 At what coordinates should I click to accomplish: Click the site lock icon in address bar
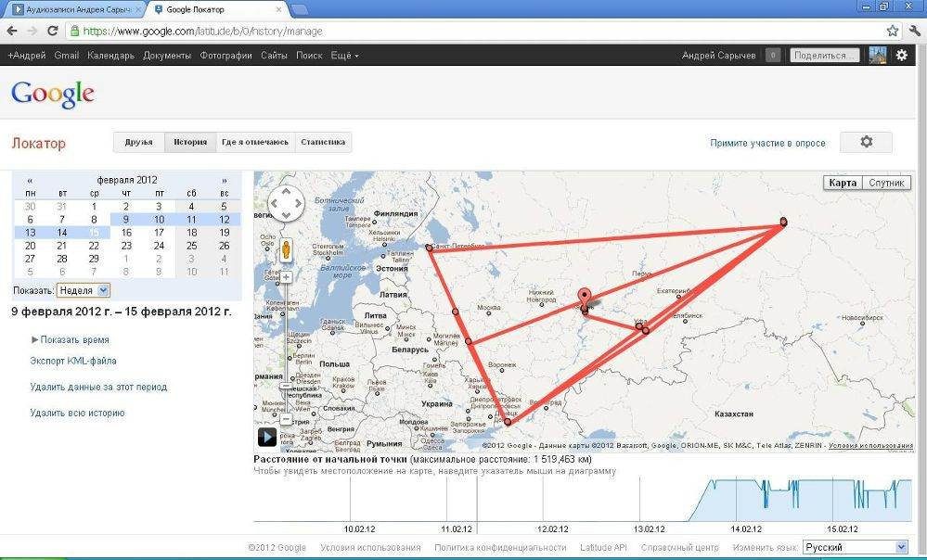pyautogui.click(x=74, y=31)
